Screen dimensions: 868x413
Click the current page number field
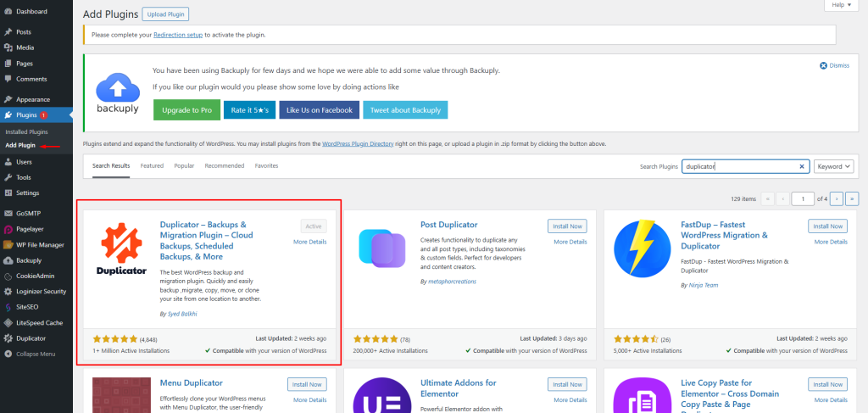tap(803, 198)
